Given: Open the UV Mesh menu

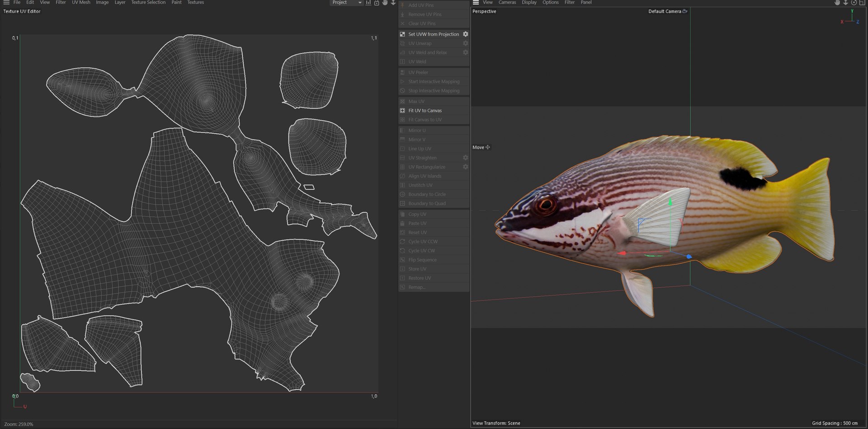Looking at the screenshot, I should [81, 2].
